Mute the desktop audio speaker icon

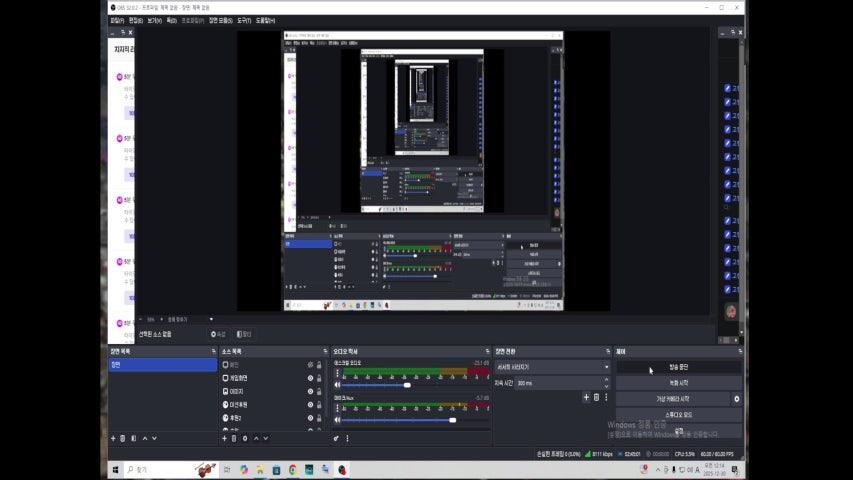point(337,384)
